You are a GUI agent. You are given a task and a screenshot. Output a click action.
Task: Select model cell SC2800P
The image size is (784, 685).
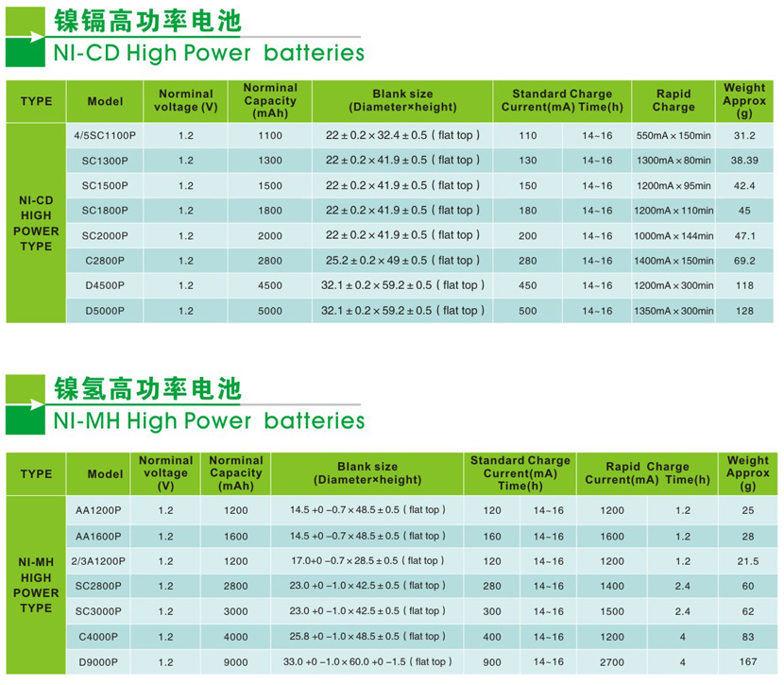(98, 586)
